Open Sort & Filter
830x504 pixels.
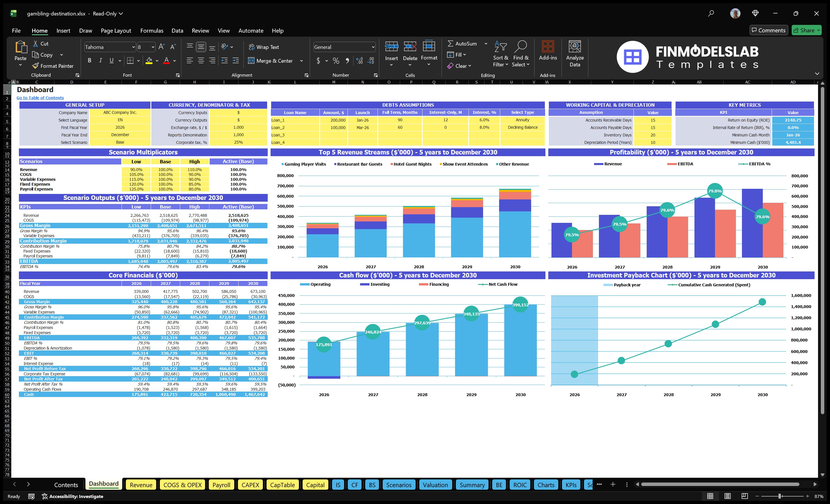pyautogui.click(x=501, y=54)
